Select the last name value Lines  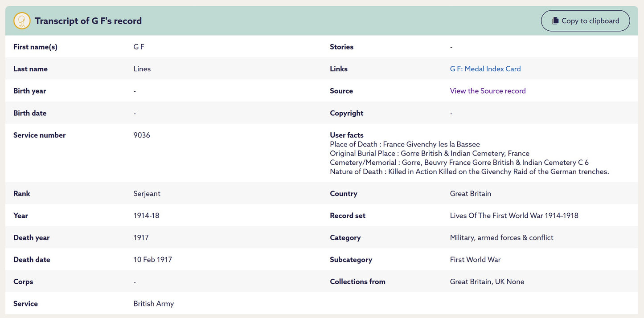(x=142, y=69)
